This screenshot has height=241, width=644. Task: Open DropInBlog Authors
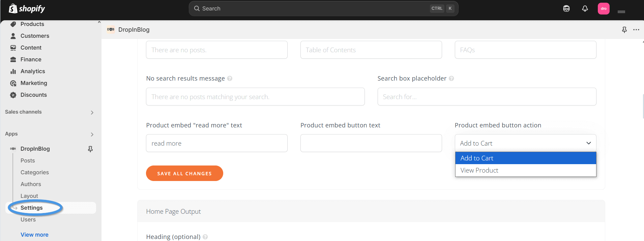31,184
